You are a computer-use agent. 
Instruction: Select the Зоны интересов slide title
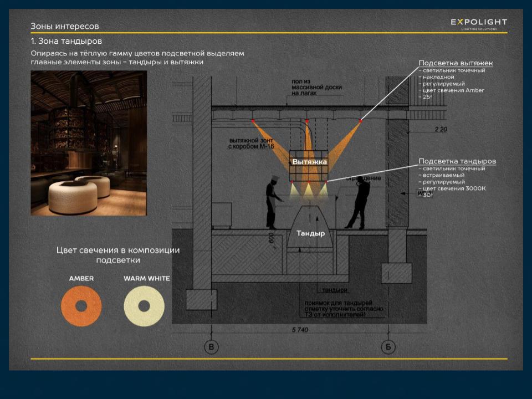65,26
